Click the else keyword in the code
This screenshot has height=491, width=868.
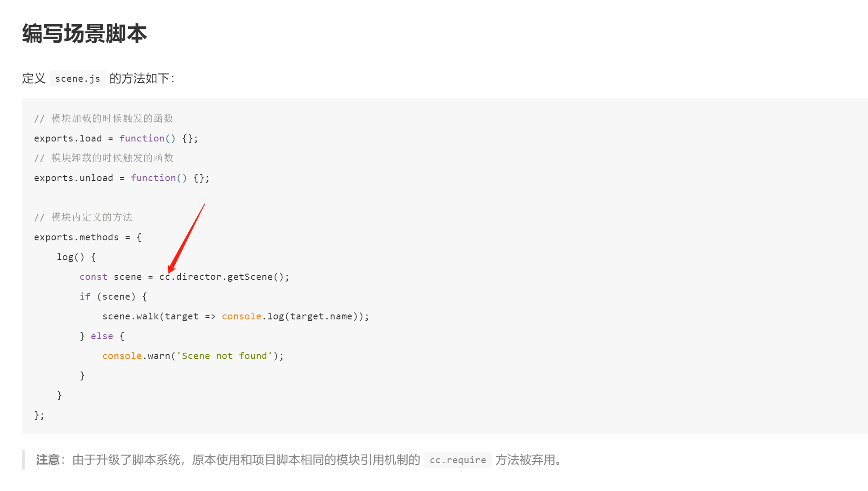(x=102, y=336)
